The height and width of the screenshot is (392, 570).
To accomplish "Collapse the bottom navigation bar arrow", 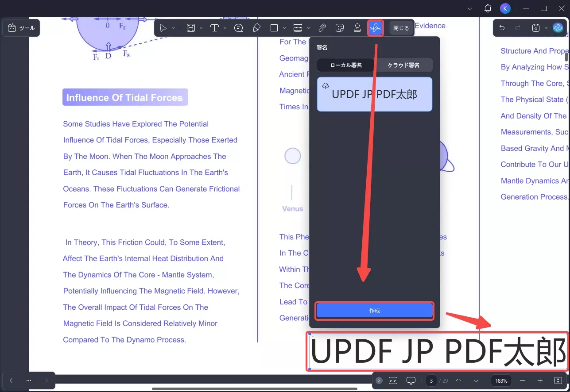I will pyautogui.click(x=379, y=380).
